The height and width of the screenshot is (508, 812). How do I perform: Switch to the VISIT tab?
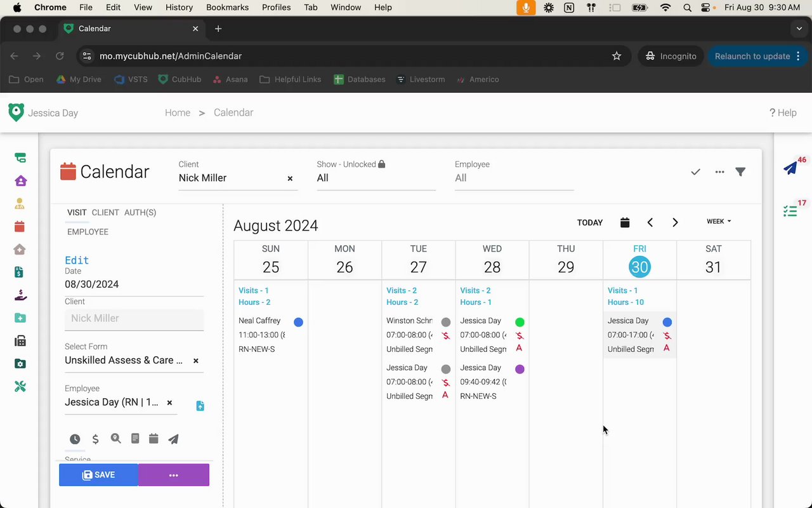click(x=77, y=213)
